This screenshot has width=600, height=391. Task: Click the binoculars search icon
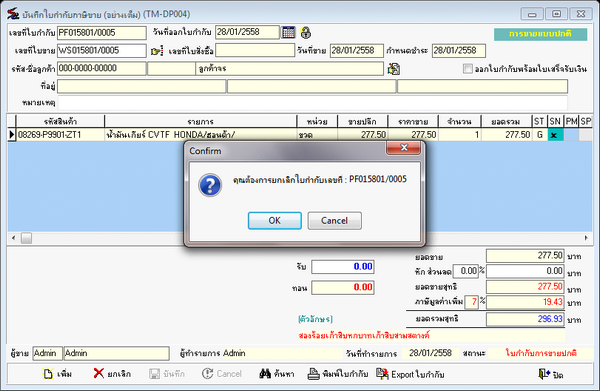click(x=265, y=373)
